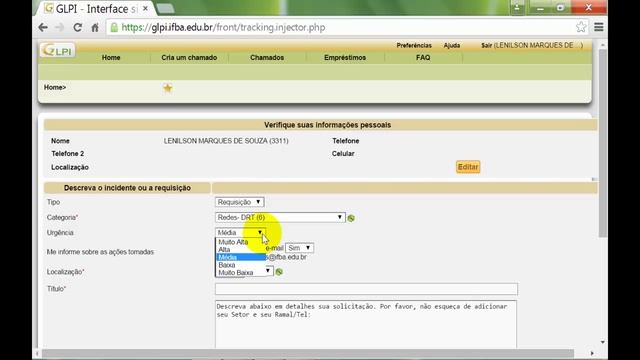Click the Título input field
Viewport: 640px width, 360px height.
[366, 289]
